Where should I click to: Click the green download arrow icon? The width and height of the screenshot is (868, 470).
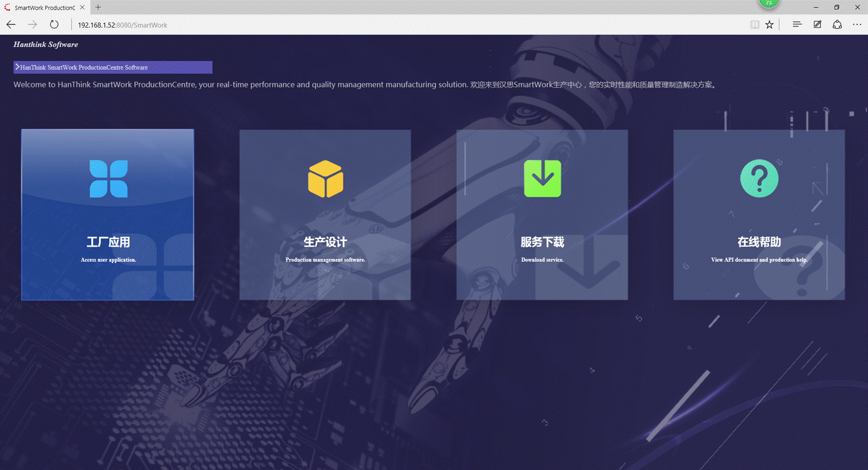[x=542, y=179]
